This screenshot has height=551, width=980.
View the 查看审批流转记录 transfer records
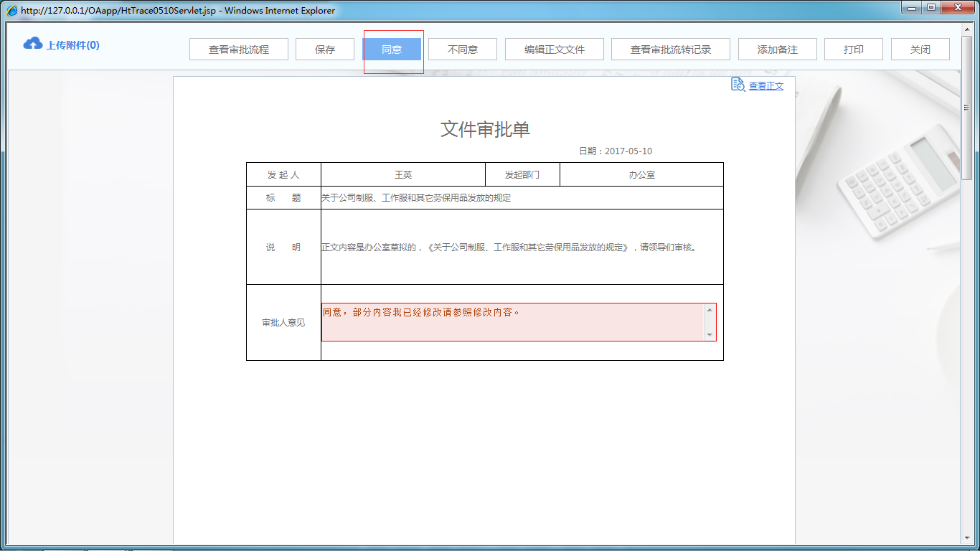[x=669, y=49]
